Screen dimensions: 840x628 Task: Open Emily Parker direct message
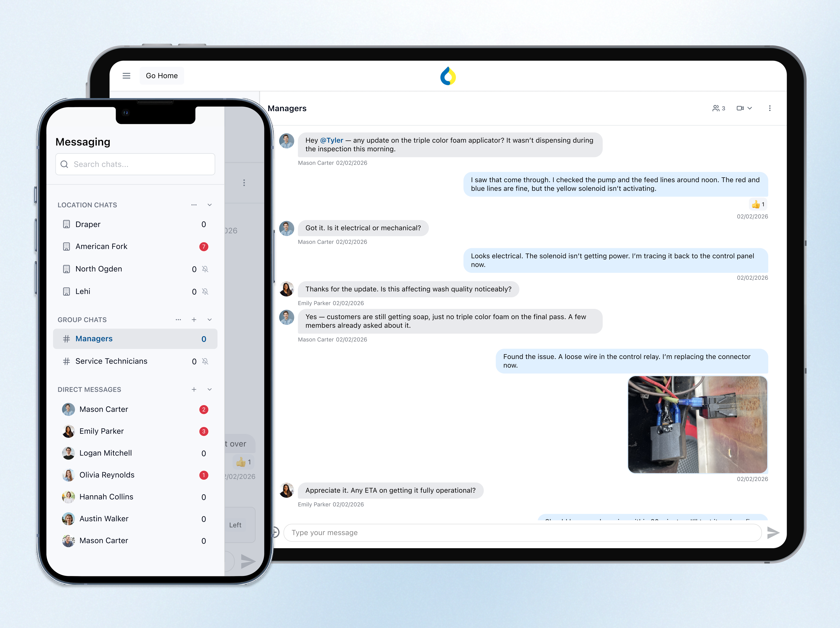[x=135, y=431]
